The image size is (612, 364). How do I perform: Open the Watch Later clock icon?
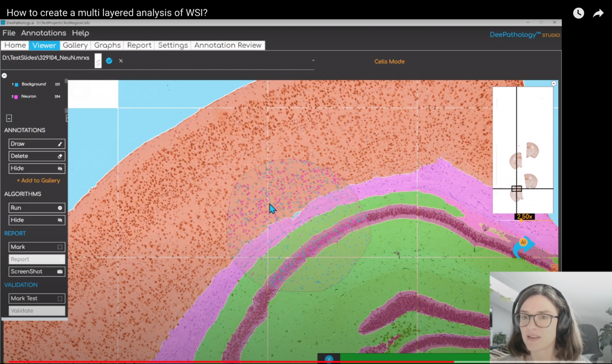578,13
